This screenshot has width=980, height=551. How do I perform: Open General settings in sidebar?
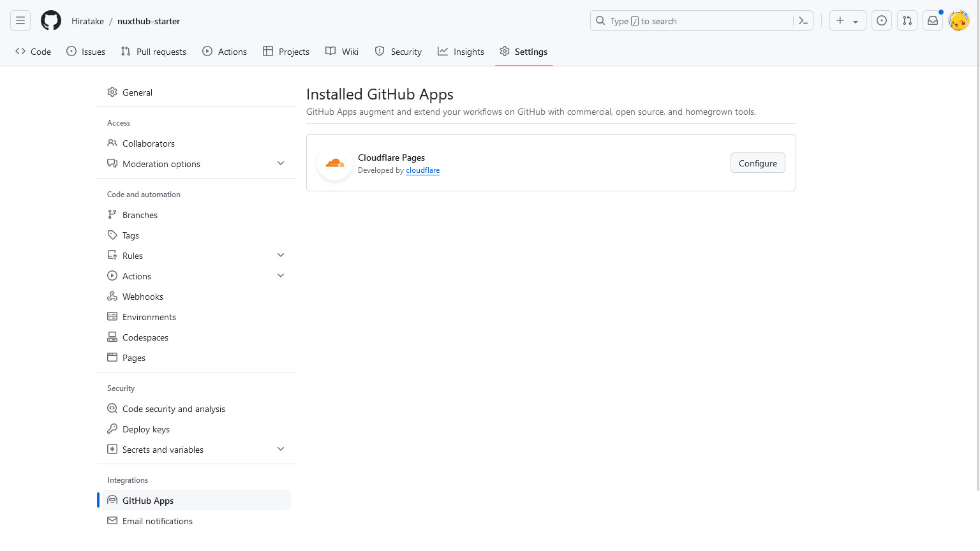pos(197,92)
